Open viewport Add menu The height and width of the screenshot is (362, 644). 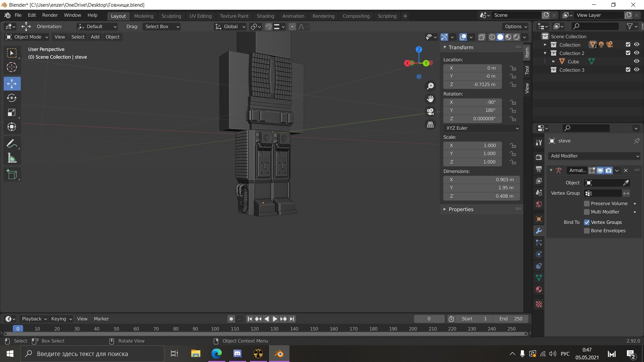[95, 37]
